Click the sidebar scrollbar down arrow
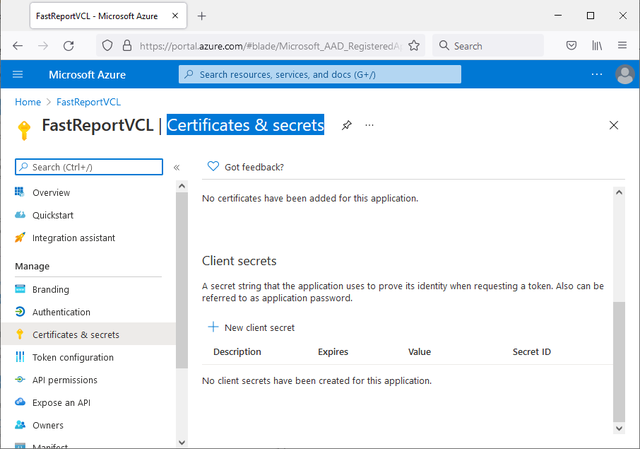This screenshot has width=640, height=449. pyautogui.click(x=182, y=442)
